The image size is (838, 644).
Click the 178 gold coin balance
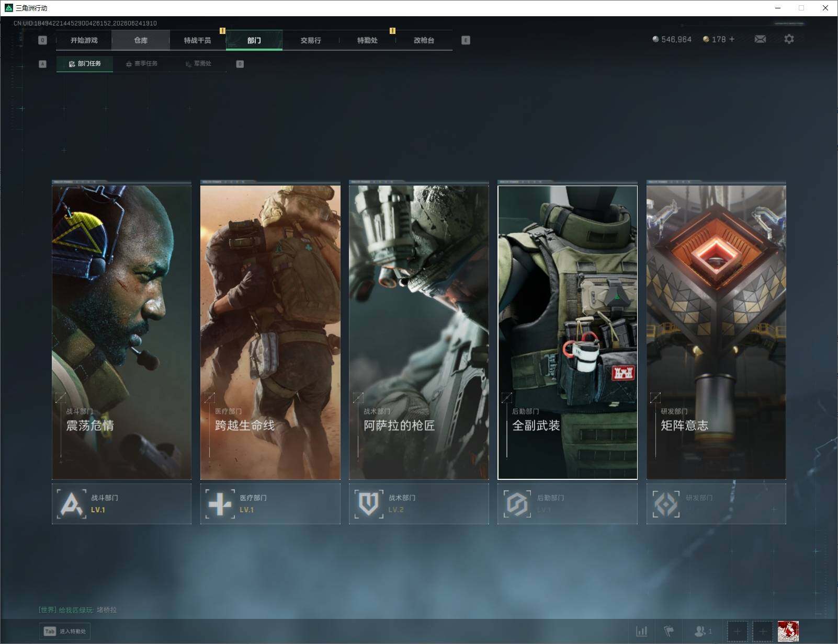(714, 39)
